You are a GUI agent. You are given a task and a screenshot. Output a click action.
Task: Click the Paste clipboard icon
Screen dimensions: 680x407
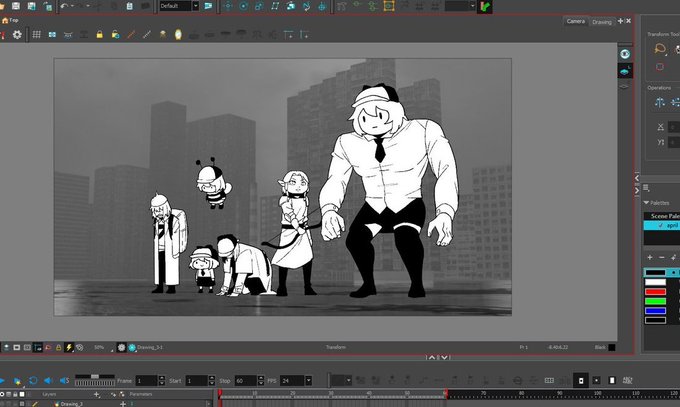point(129,6)
